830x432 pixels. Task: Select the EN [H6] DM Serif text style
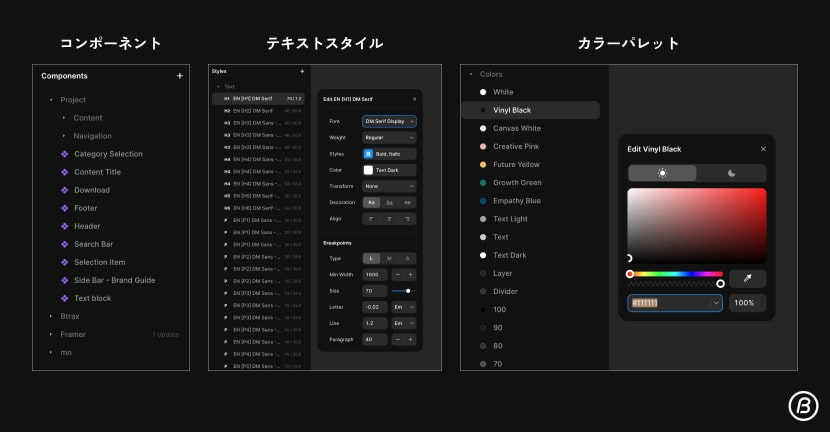click(x=258, y=208)
